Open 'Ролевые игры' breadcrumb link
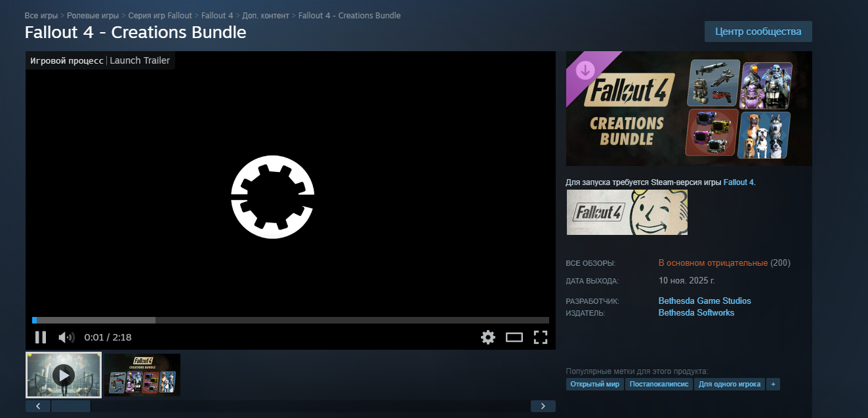Viewport: 868px width, 418px height. (x=92, y=15)
